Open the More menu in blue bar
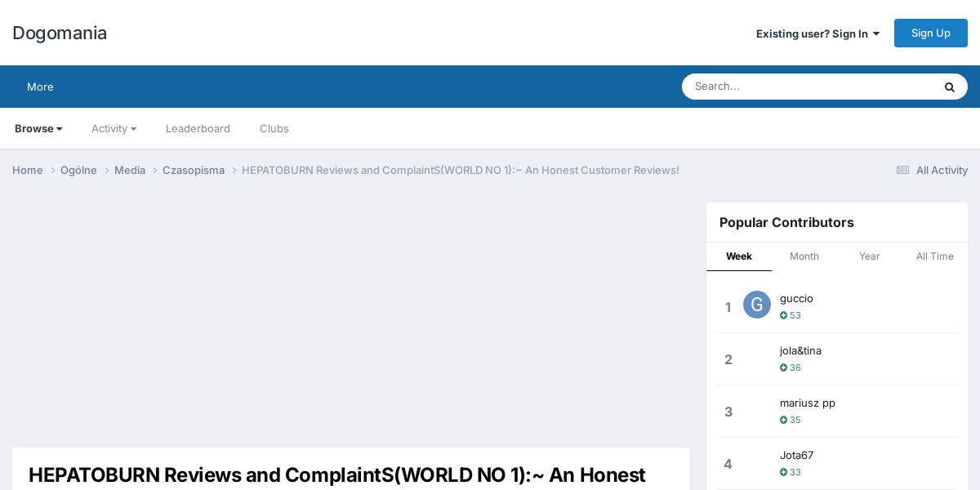 40,87
